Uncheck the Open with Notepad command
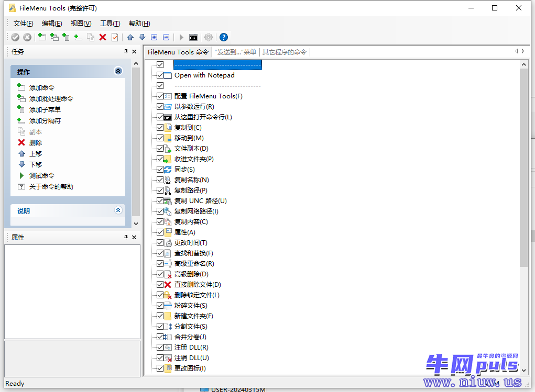 click(x=160, y=75)
